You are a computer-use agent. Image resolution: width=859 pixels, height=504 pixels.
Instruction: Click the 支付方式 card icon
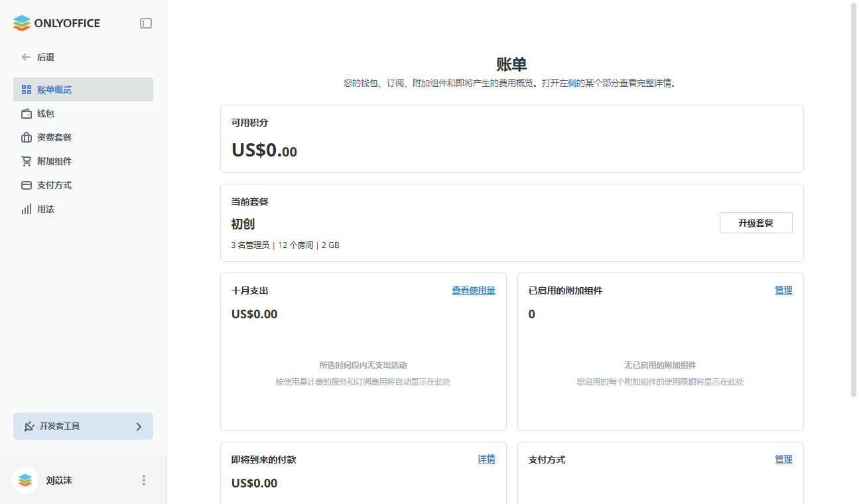[x=27, y=185]
